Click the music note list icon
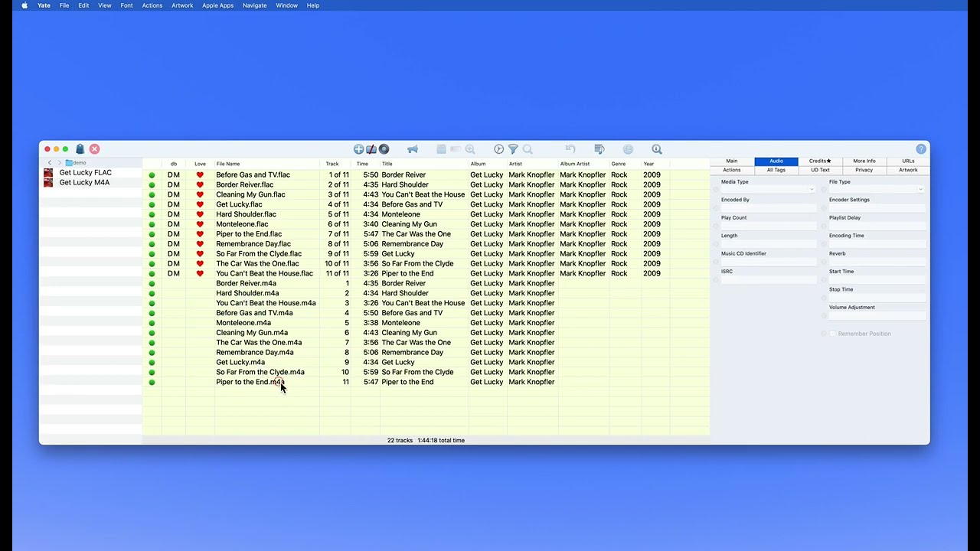 [x=599, y=149]
